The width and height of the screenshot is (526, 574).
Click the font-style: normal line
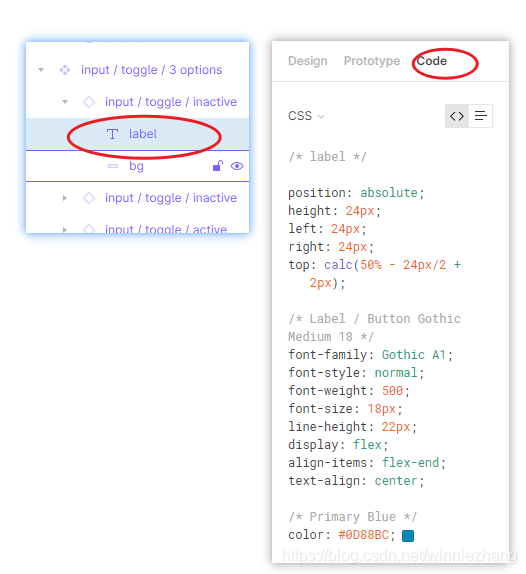click(x=356, y=373)
